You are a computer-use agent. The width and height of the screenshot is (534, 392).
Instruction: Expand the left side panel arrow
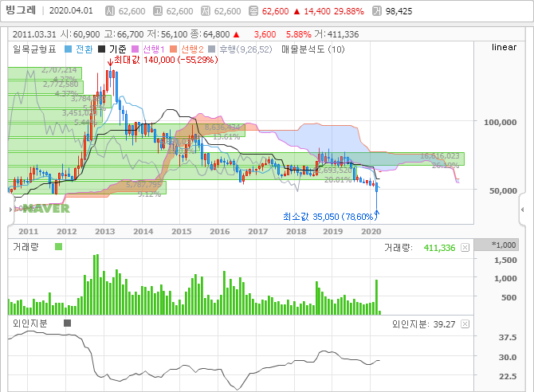tap(10, 210)
